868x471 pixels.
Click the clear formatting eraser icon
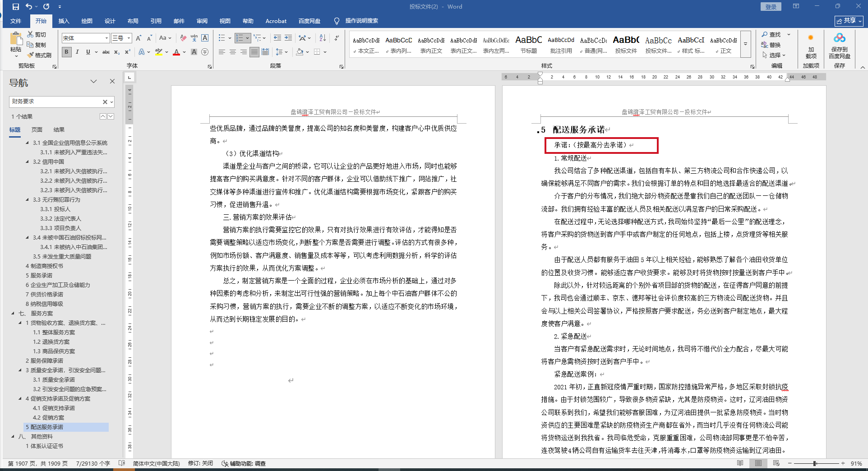pos(183,38)
